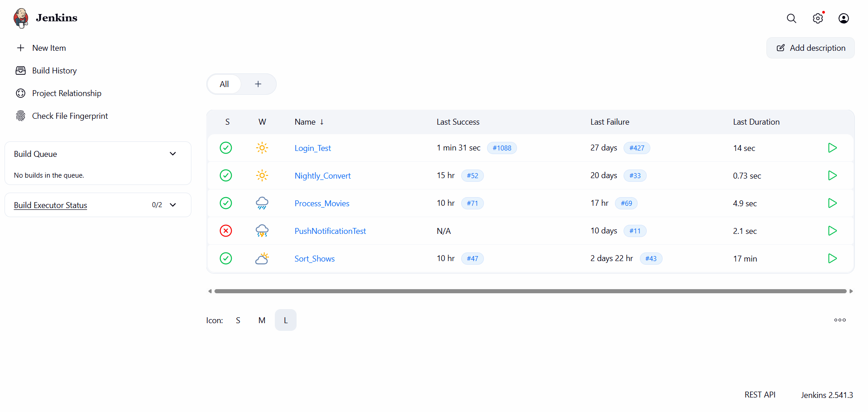
Task: Open Nightly_Convert failed build #33
Action: [635, 176]
